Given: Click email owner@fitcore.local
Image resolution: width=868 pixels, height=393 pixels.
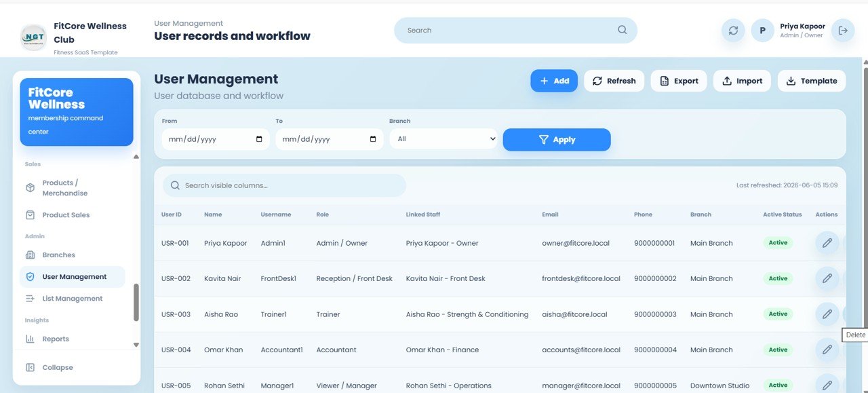Looking at the screenshot, I should coord(576,243).
